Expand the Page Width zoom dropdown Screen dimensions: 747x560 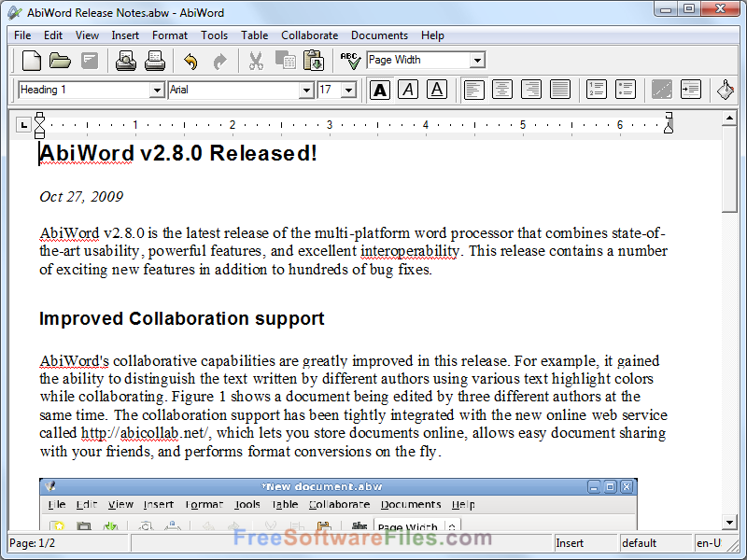(x=477, y=60)
